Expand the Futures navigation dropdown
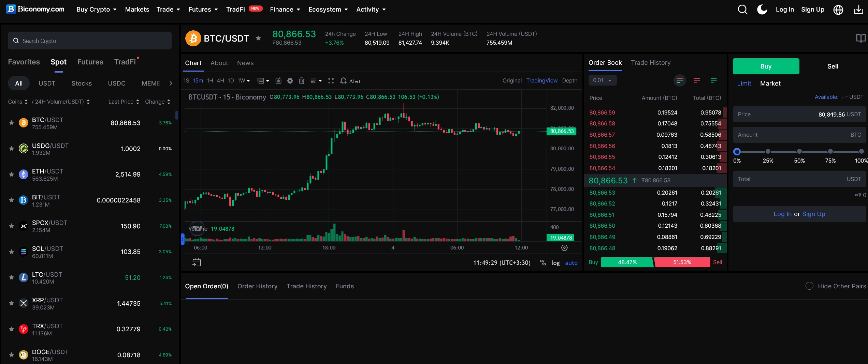The width and height of the screenshot is (868, 364). click(x=203, y=10)
